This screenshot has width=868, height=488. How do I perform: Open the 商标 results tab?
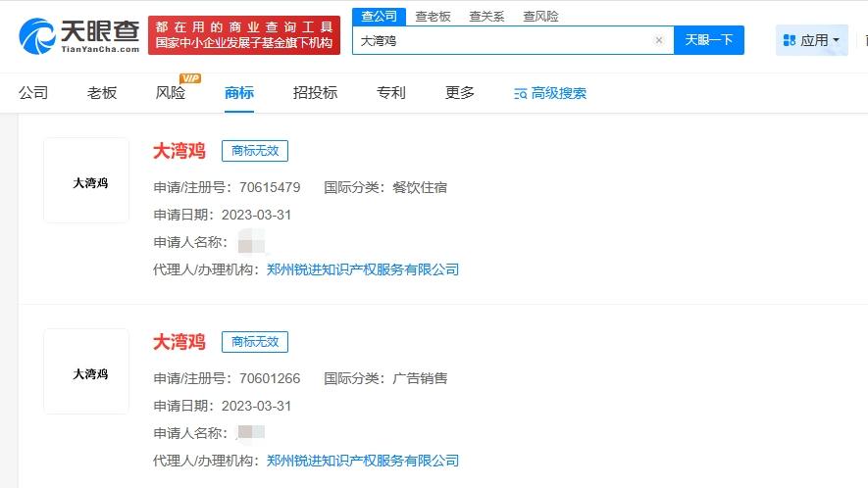(x=239, y=92)
